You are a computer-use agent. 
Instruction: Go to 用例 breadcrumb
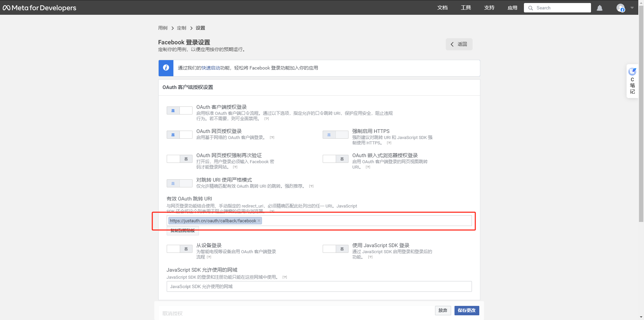163,28
